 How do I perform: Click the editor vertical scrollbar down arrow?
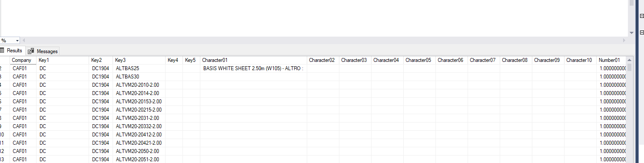coord(632,33)
